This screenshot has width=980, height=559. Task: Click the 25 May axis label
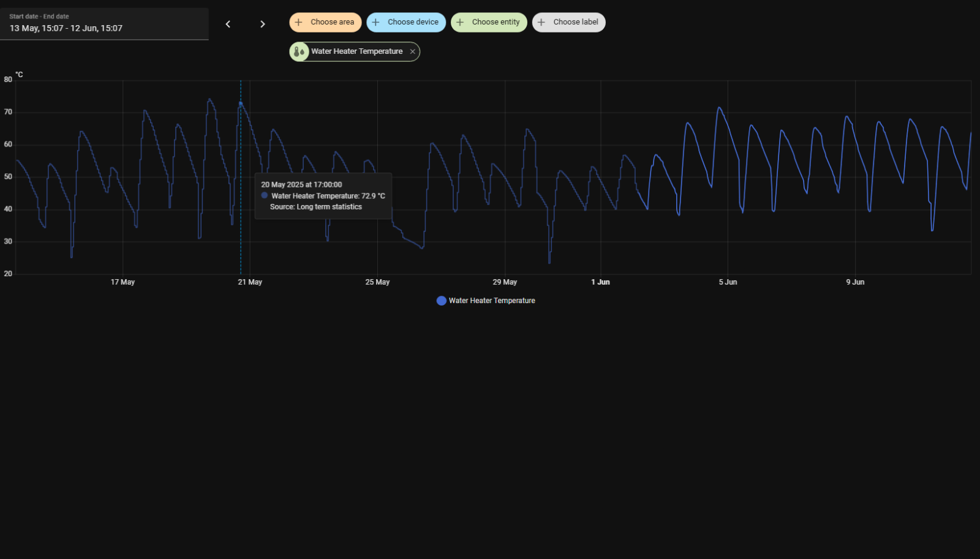tap(377, 282)
